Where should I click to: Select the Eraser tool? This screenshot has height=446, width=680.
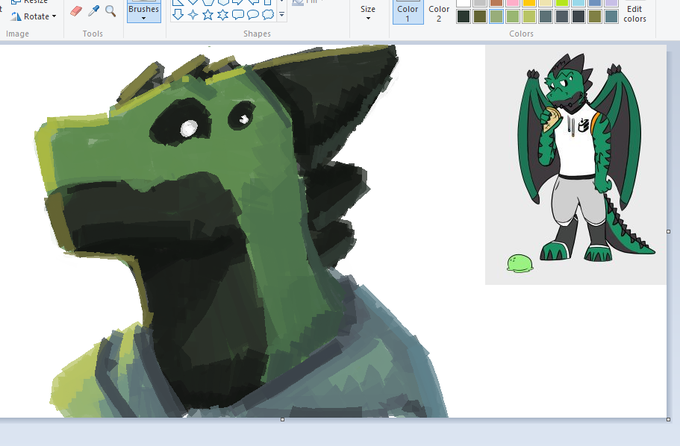click(76, 11)
